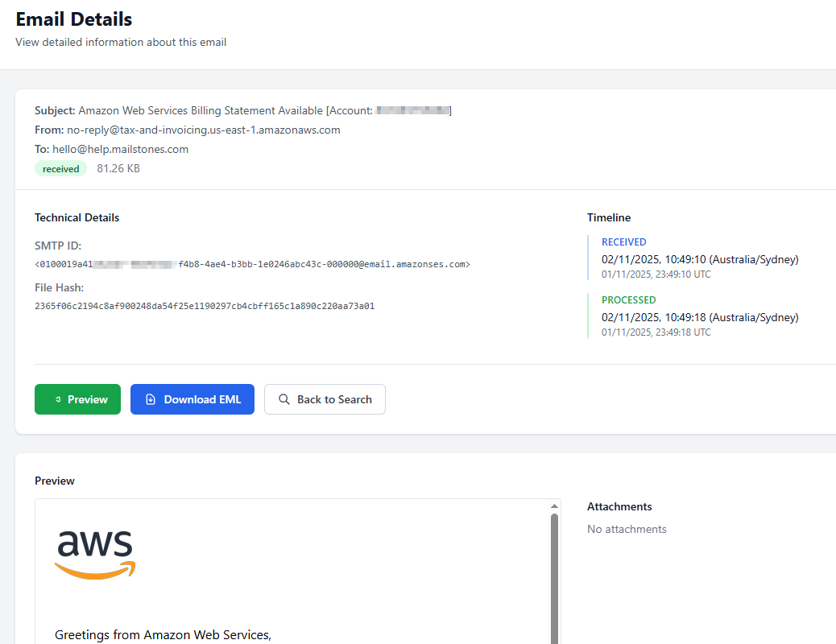836x644 pixels.
Task: Click the green PROCESSED timeline marker bar
Action: point(589,316)
